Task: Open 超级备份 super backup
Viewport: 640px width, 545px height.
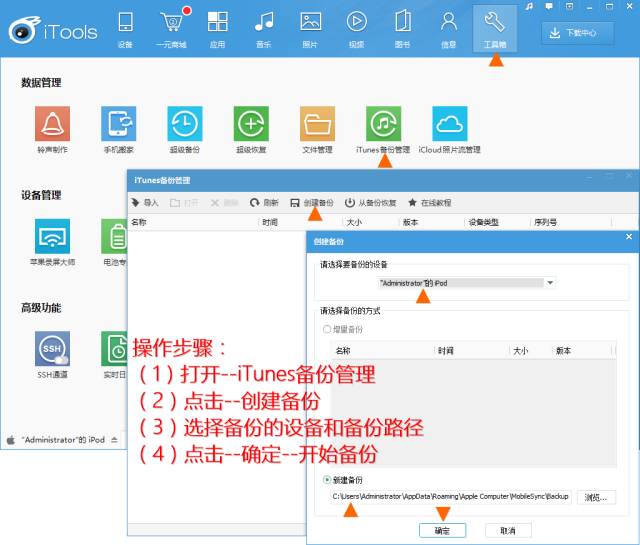Action: [x=184, y=130]
